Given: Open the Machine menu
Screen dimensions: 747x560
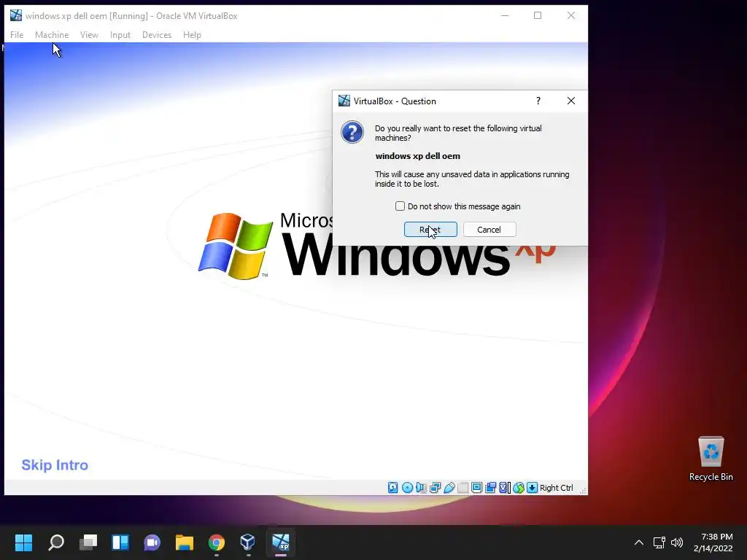Looking at the screenshot, I should [x=52, y=35].
